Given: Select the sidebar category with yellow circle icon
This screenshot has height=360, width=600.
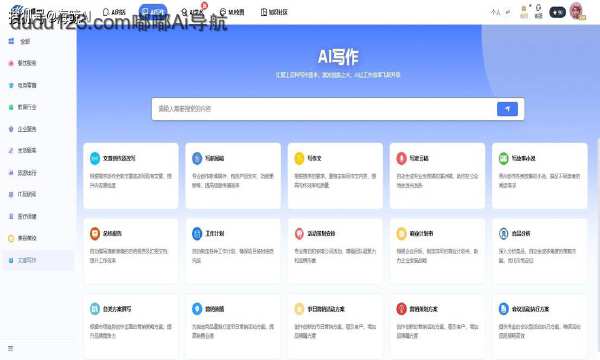Looking at the screenshot, I should point(23,238).
